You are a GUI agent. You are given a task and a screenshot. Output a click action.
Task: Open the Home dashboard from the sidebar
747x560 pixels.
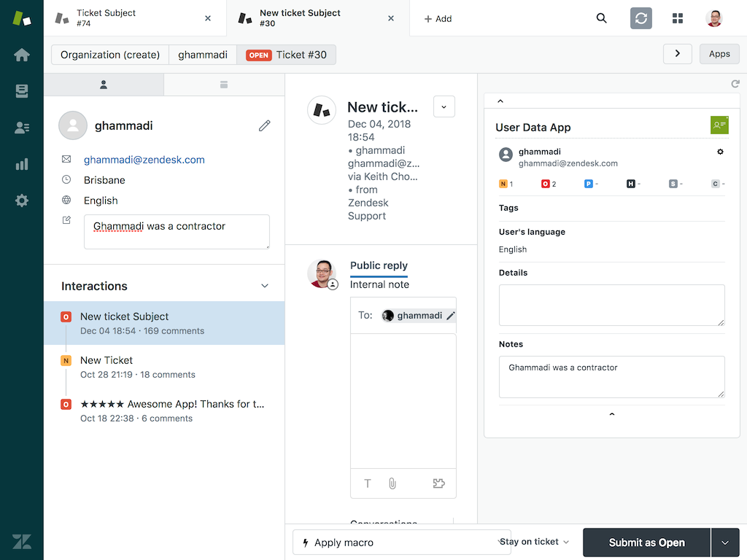click(x=22, y=55)
